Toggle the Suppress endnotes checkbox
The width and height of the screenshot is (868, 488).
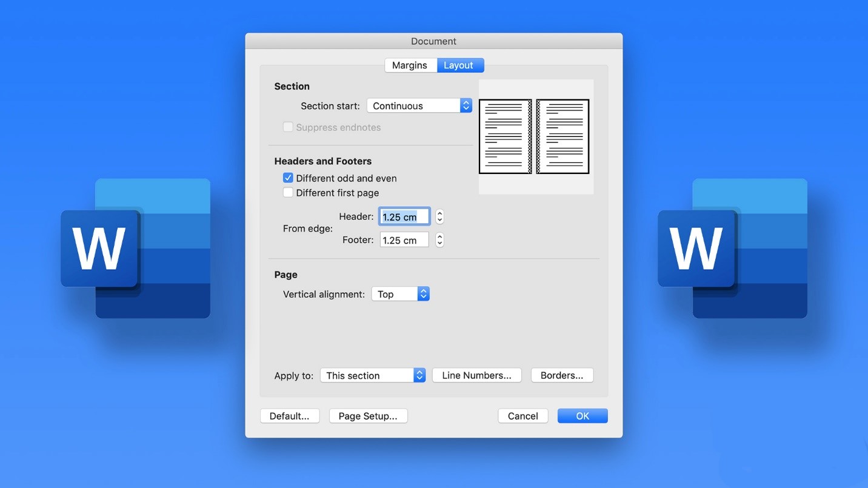click(x=288, y=127)
